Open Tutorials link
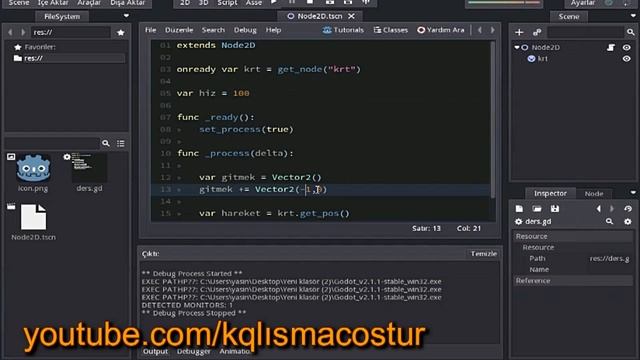The image size is (640, 360). coord(343,30)
